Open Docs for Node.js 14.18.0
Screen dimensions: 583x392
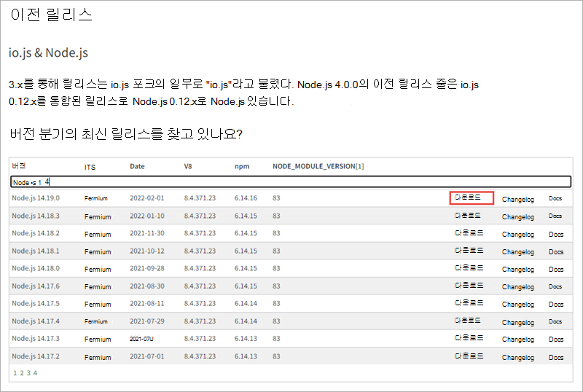click(556, 270)
